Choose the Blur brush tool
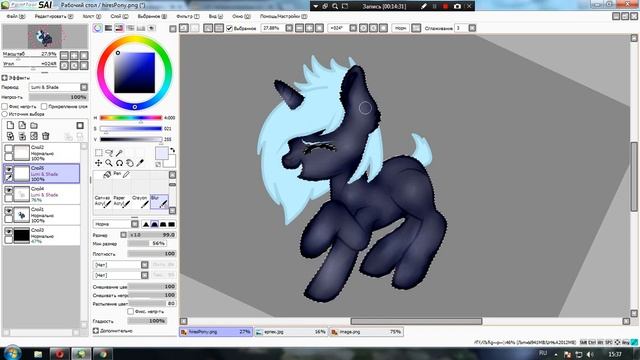The height and width of the screenshot is (360, 640). [159, 202]
